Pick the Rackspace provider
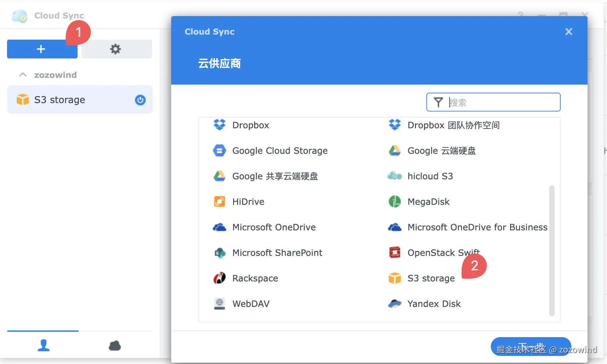This screenshot has width=607, height=364. pos(255,278)
